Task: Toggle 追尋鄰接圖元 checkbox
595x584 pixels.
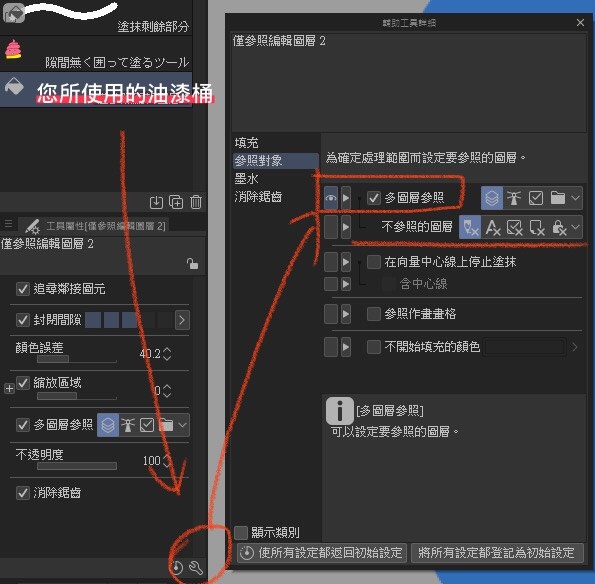Action: pos(23,289)
